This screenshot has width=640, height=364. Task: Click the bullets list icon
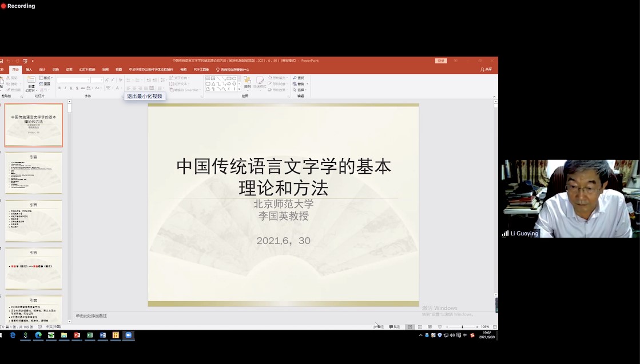(x=129, y=80)
